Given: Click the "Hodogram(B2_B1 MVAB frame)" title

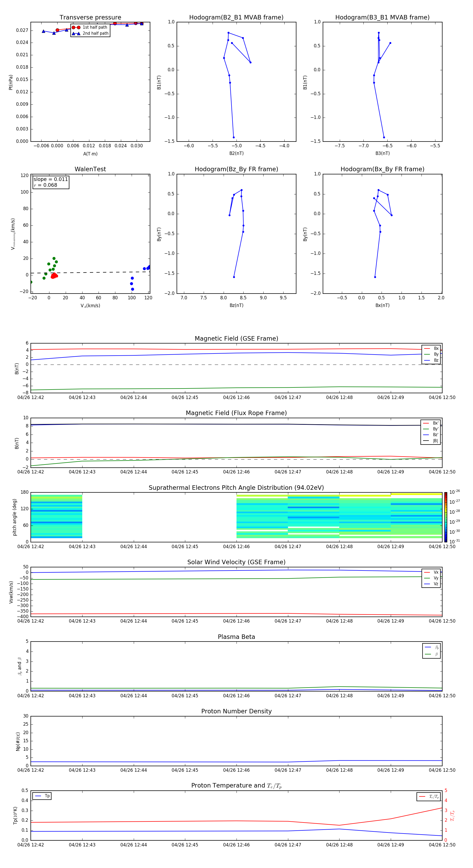Looking at the screenshot, I should click(236, 17).
